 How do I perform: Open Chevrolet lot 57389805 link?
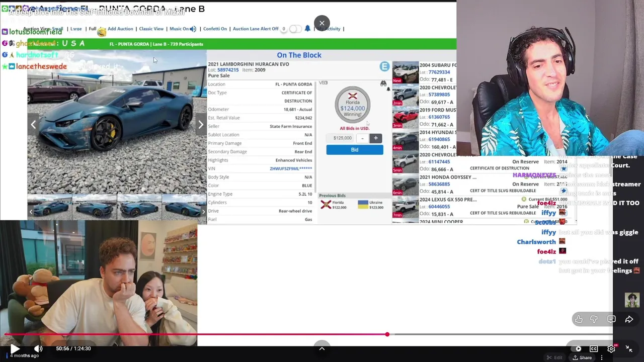pyautogui.click(x=439, y=95)
